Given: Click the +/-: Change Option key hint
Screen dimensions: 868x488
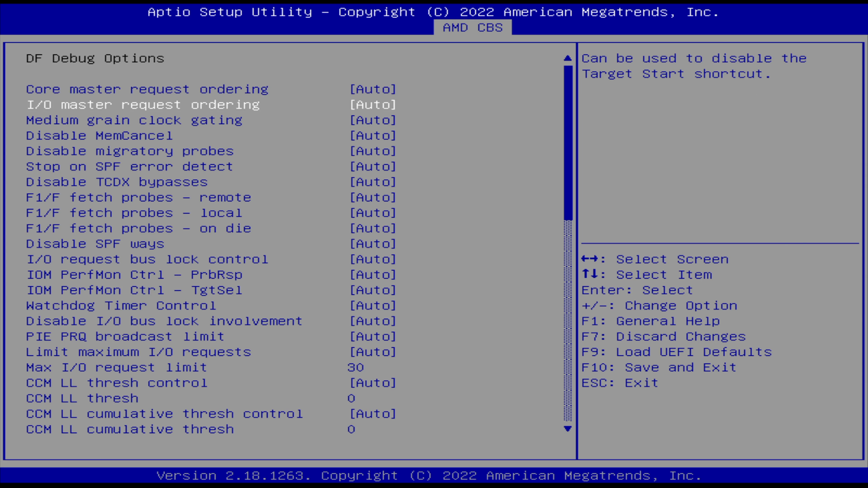Looking at the screenshot, I should tap(659, 306).
